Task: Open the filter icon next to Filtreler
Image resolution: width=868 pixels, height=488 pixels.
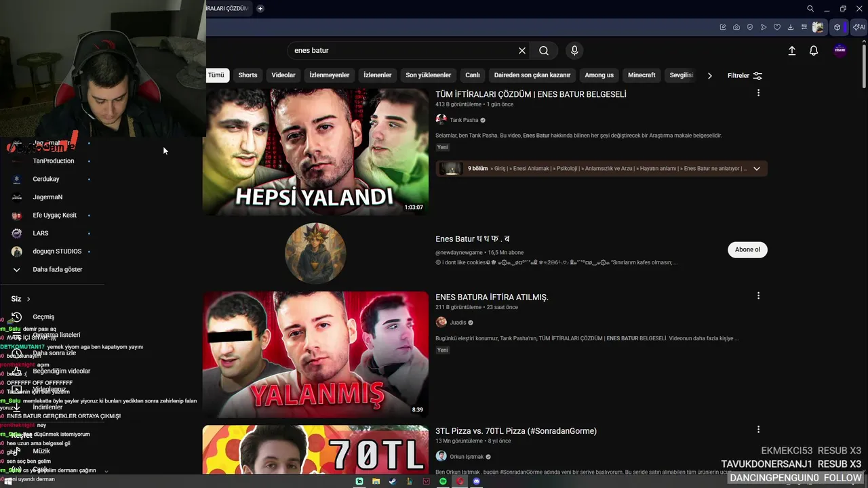Action: point(757,76)
